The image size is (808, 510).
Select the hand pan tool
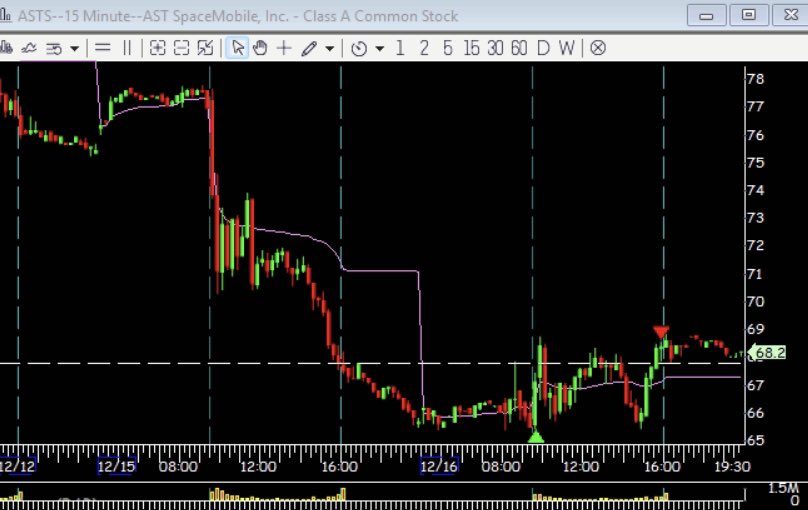pyautogui.click(x=260, y=48)
